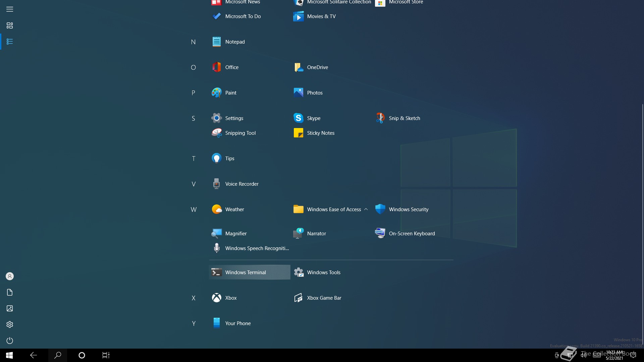Open On-Screen Keyboard
644x362 pixels.
pyautogui.click(x=413, y=233)
